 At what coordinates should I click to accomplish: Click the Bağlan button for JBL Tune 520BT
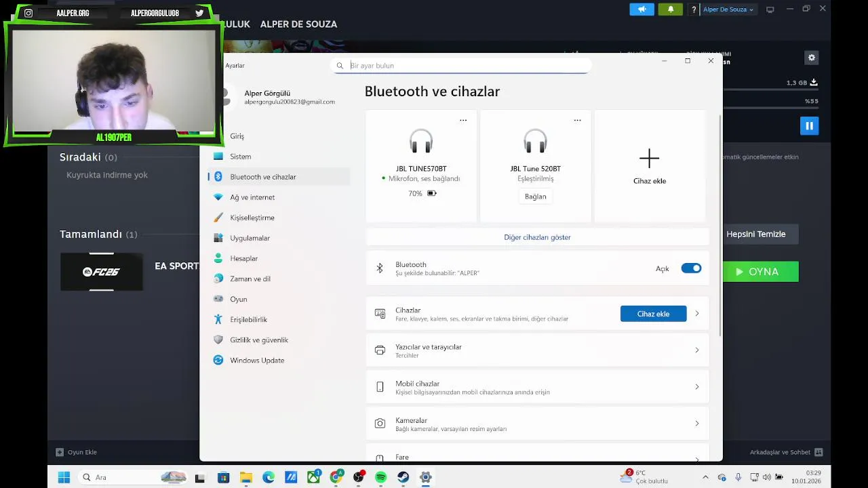(x=535, y=197)
